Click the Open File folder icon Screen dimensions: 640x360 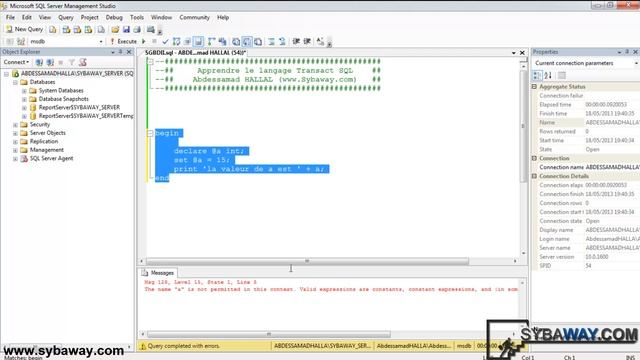pos(115,29)
